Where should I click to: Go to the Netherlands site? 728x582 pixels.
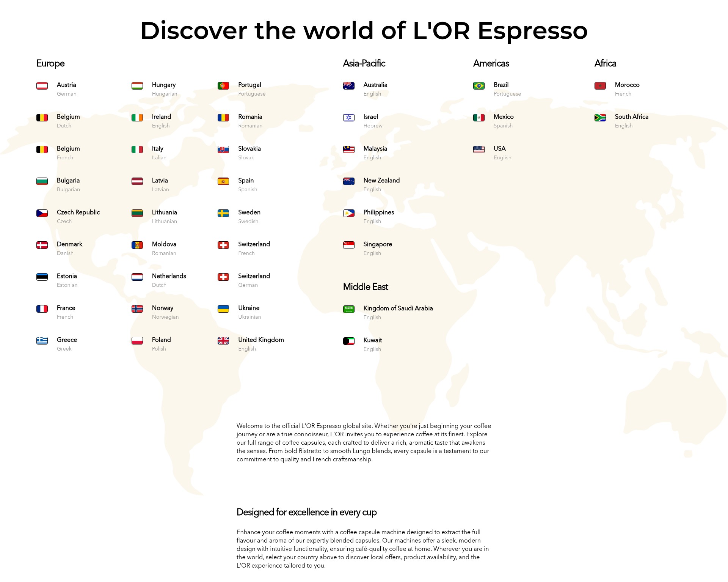[159, 280]
